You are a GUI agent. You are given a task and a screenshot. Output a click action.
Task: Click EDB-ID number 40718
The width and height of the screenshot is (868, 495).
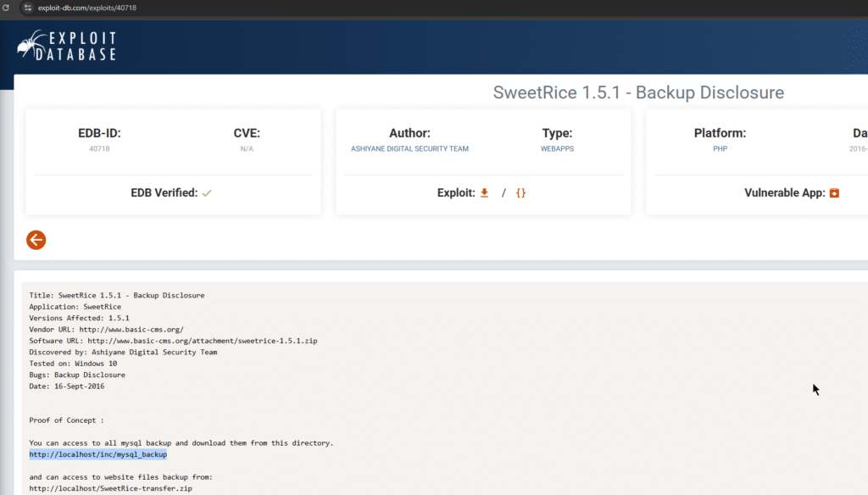[100, 149]
